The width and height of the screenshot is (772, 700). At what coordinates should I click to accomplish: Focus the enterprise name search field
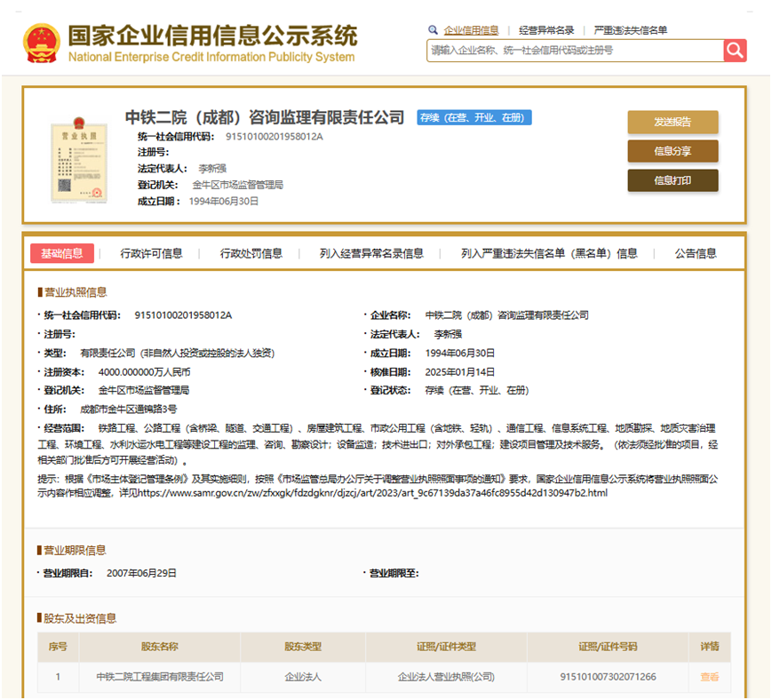[575, 51]
